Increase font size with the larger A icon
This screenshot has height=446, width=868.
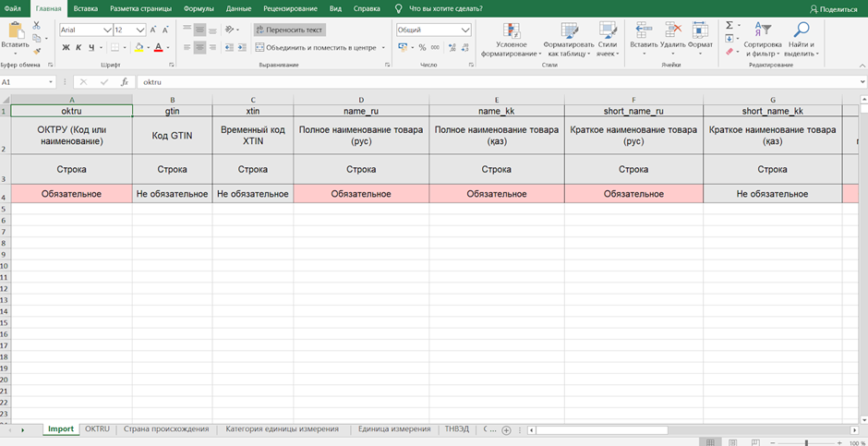coord(153,30)
